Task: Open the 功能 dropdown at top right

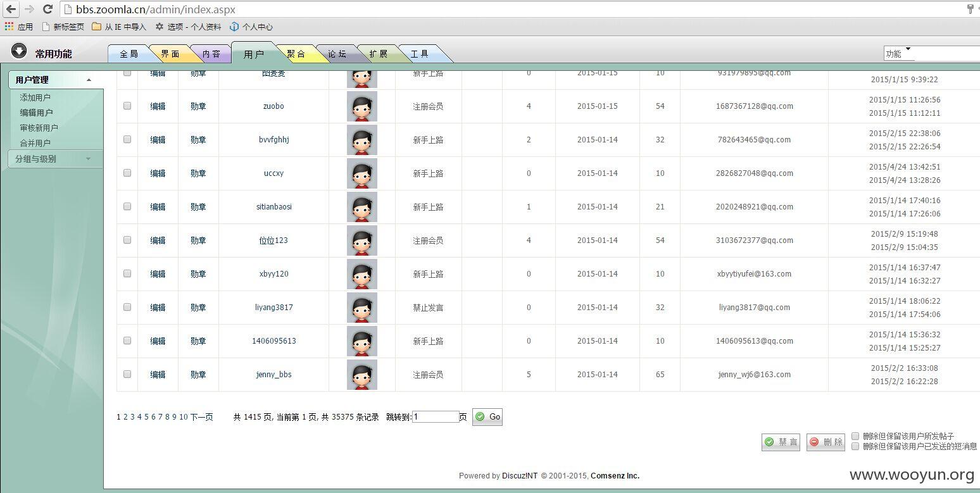Action: (x=907, y=50)
